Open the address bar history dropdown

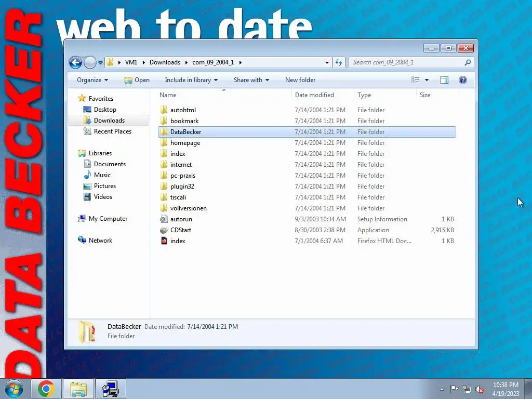click(x=327, y=62)
